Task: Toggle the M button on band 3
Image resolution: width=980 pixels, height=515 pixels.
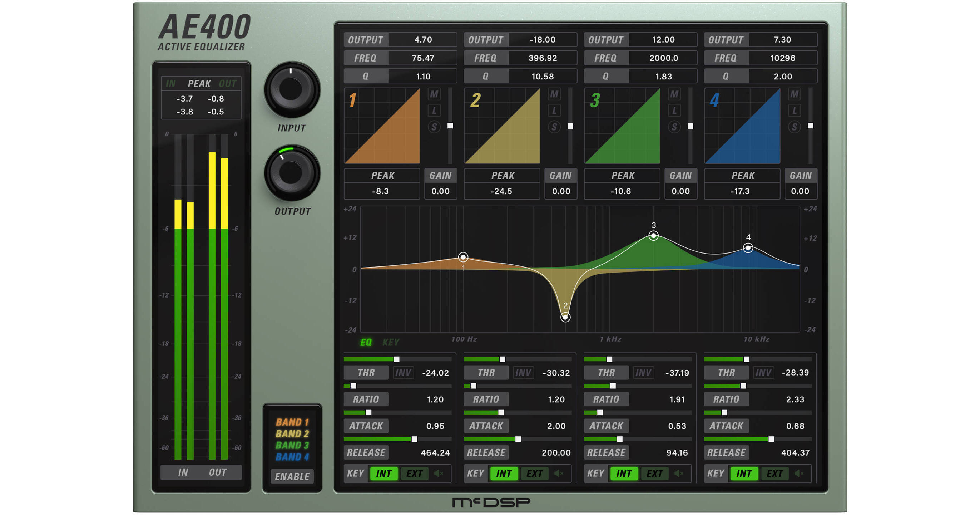Action: (x=674, y=94)
